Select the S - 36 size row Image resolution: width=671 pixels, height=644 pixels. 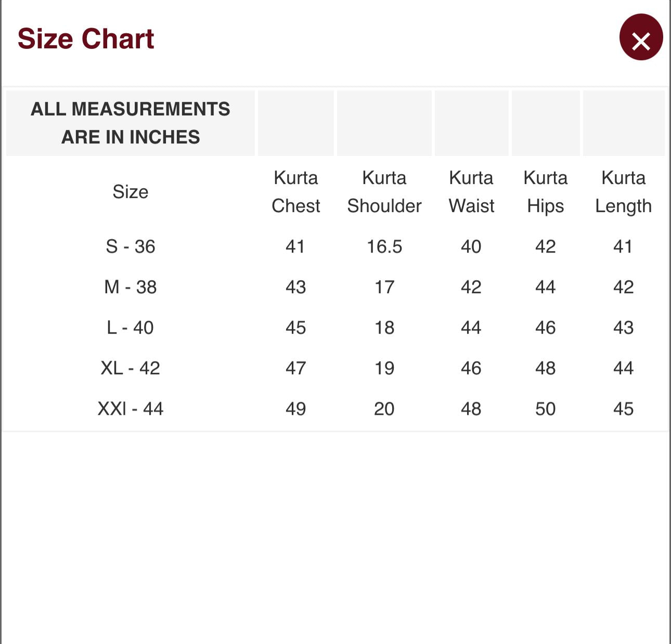[x=335, y=246]
